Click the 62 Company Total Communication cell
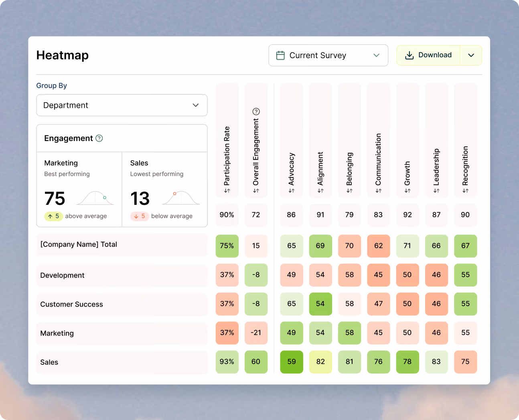The width and height of the screenshot is (519, 420). (x=379, y=246)
